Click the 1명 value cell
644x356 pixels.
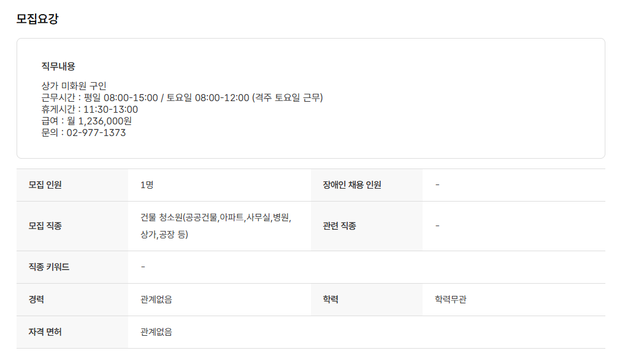point(147,185)
